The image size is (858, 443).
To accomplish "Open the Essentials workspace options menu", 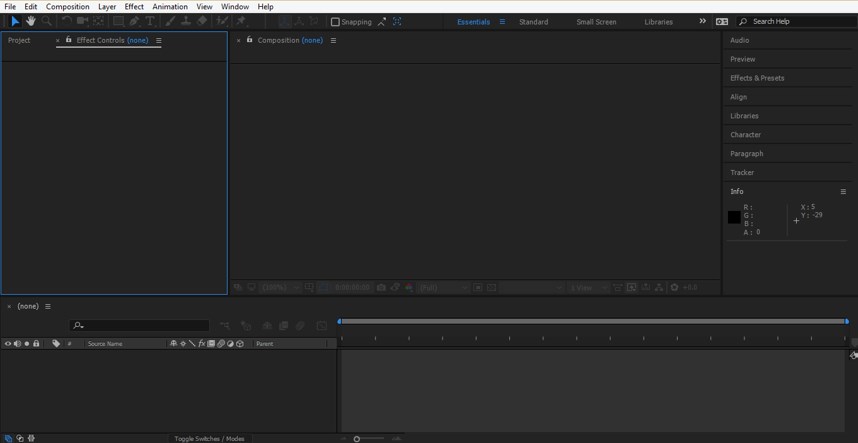I will click(x=502, y=22).
